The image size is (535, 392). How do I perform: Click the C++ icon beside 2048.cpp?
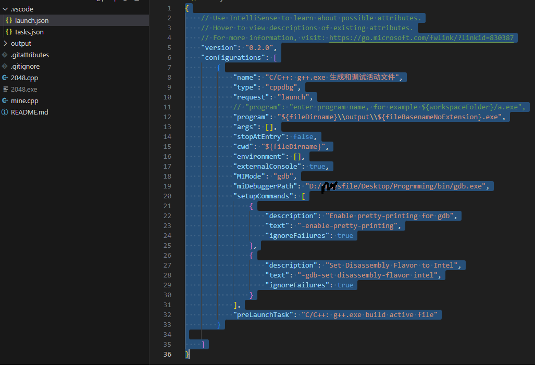click(5, 78)
